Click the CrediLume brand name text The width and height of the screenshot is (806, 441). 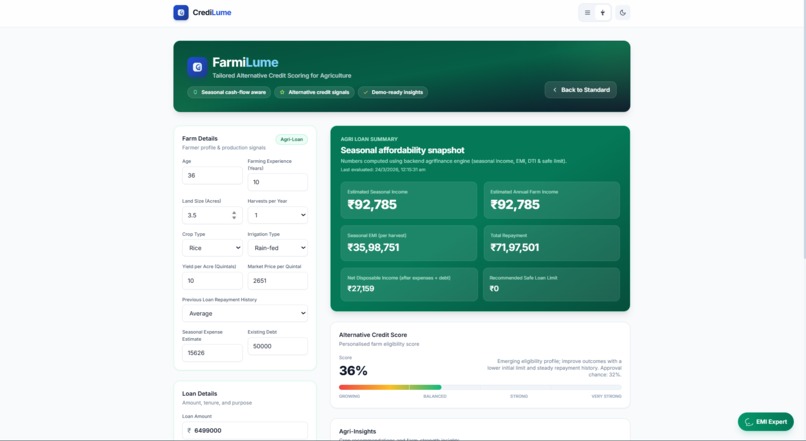click(212, 12)
